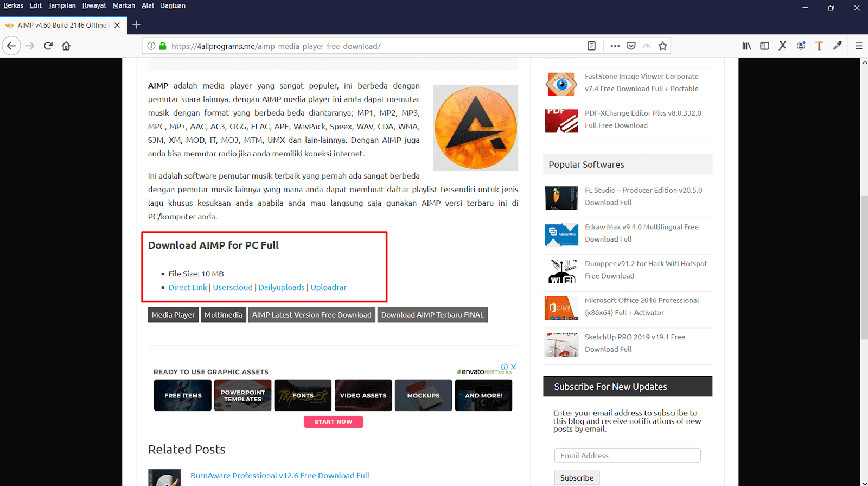Image resolution: width=868 pixels, height=486 pixels.
Task: Click the Uploadrar download link
Action: click(328, 287)
